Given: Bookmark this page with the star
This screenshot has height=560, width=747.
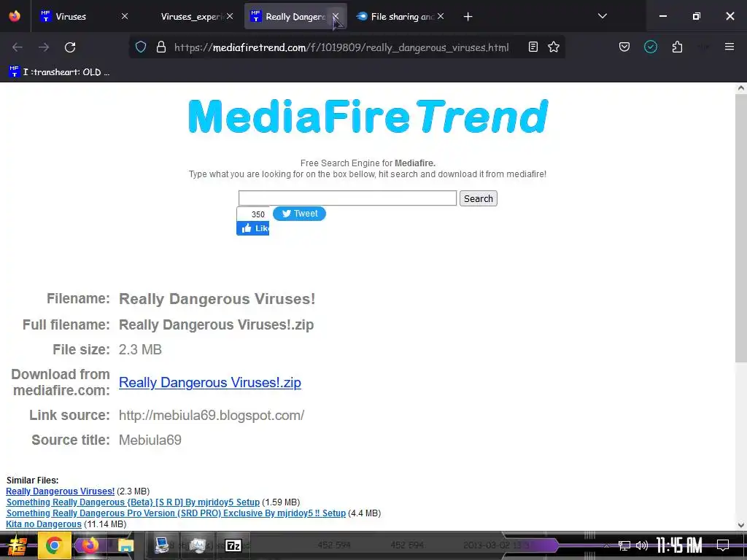Looking at the screenshot, I should click(554, 47).
